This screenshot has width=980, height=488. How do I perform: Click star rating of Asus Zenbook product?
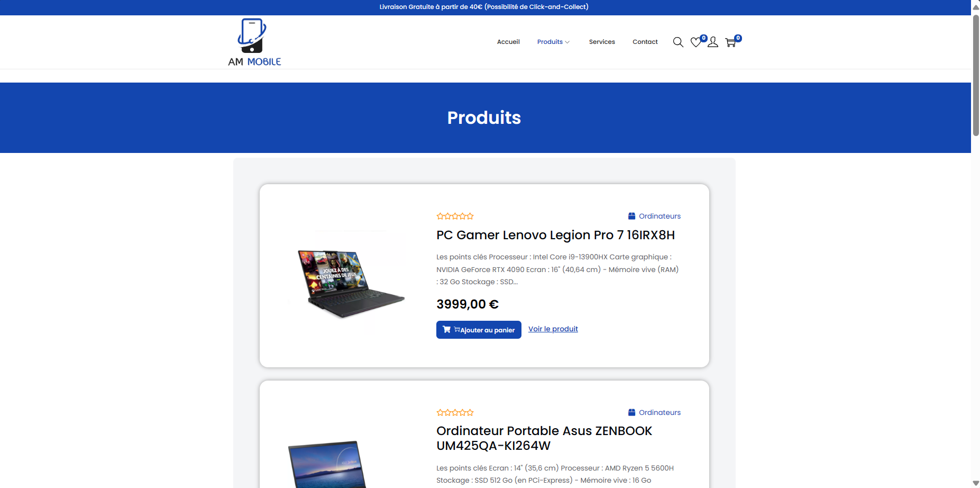tap(455, 412)
